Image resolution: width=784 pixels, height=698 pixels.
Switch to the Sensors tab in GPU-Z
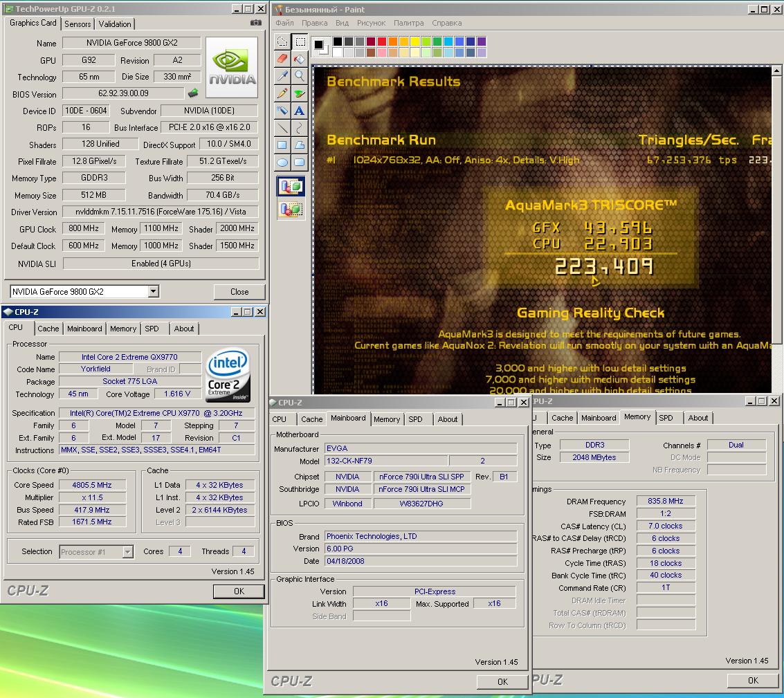tap(78, 24)
